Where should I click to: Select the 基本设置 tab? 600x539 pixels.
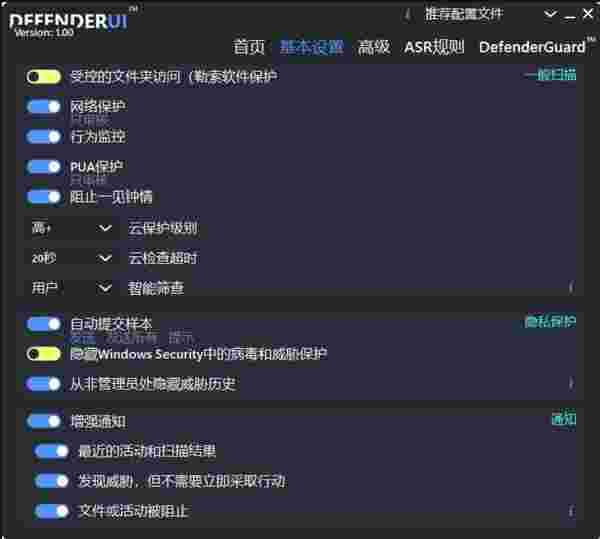[311, 47]
